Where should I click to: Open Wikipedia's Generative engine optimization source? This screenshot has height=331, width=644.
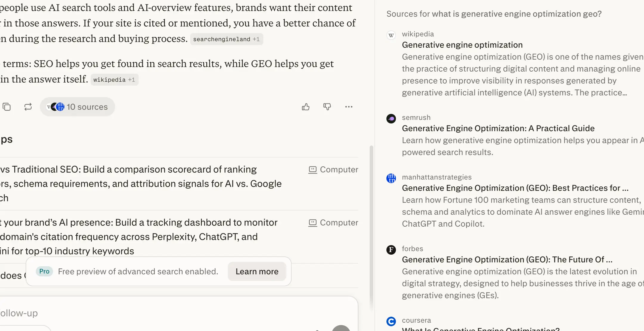(462, 45)
